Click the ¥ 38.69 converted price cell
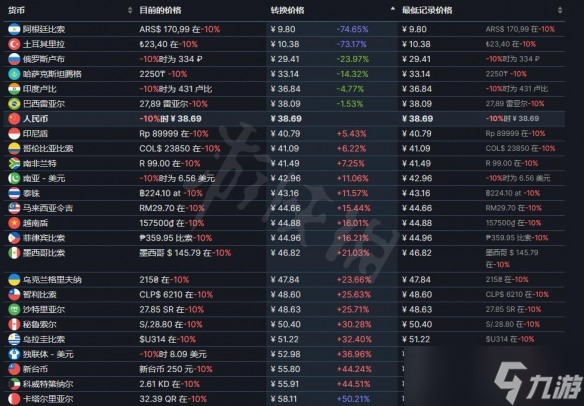The height and width of the screenshot is (406, 584). click(286, 119)
